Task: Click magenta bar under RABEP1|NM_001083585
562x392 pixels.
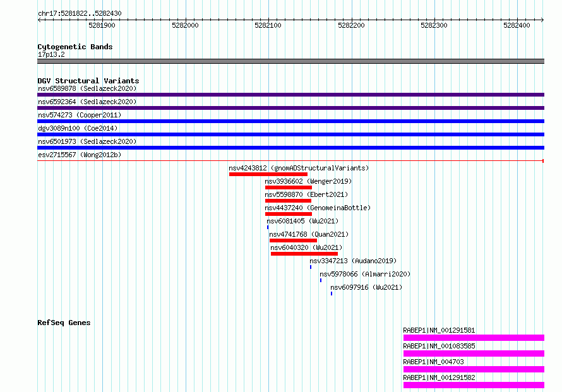Action: pyautogui.click(x=474, y=353)
